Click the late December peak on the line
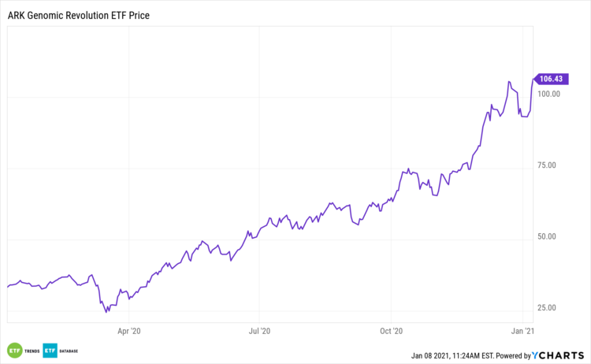Viewport: 591px width, 364px height. click(509, 81)
